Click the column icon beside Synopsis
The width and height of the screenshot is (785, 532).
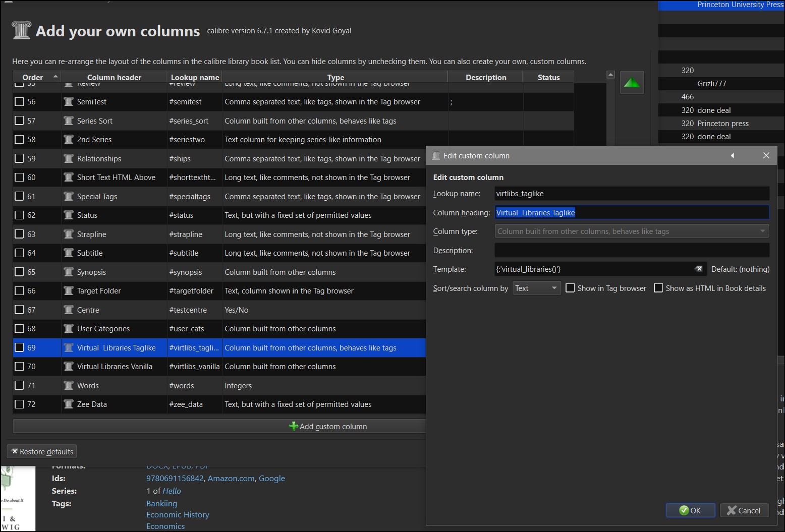(69, 272)
